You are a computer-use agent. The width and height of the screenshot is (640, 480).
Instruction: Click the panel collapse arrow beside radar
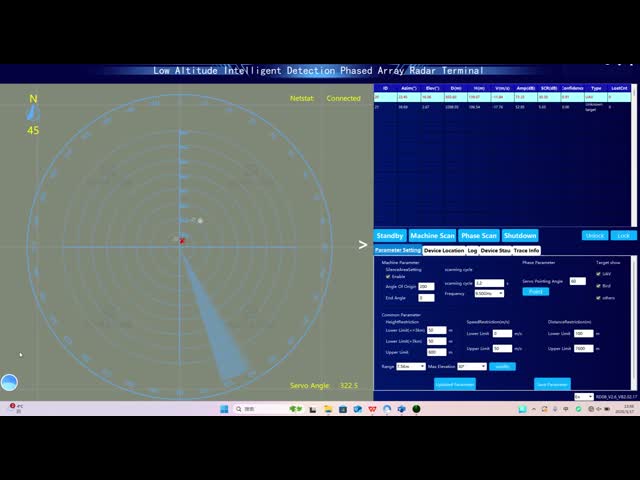point(363,244)
